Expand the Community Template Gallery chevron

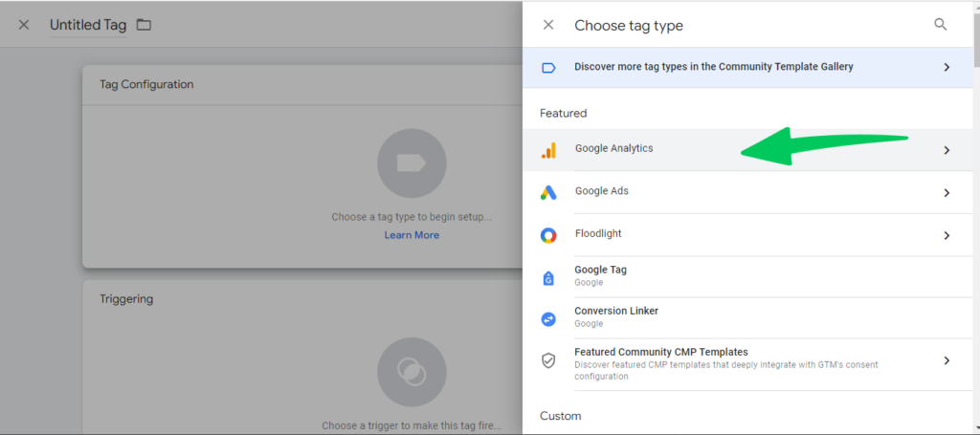947,68
